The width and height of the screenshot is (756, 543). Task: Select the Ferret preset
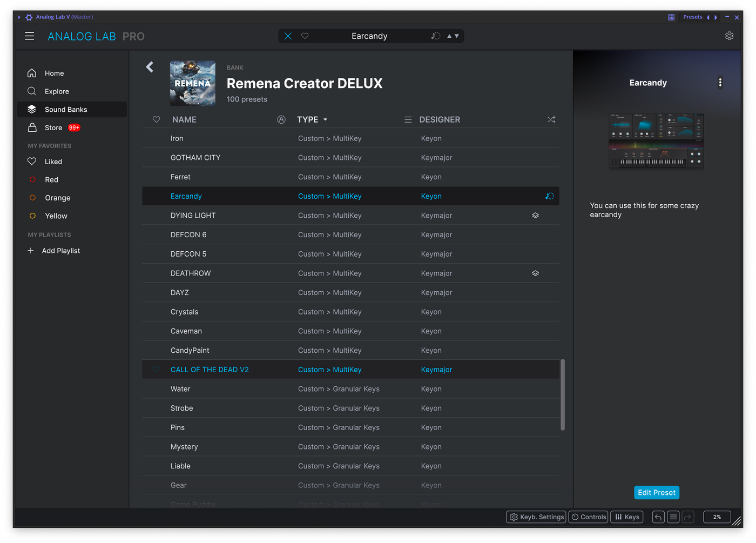click(x=351, y=177)
